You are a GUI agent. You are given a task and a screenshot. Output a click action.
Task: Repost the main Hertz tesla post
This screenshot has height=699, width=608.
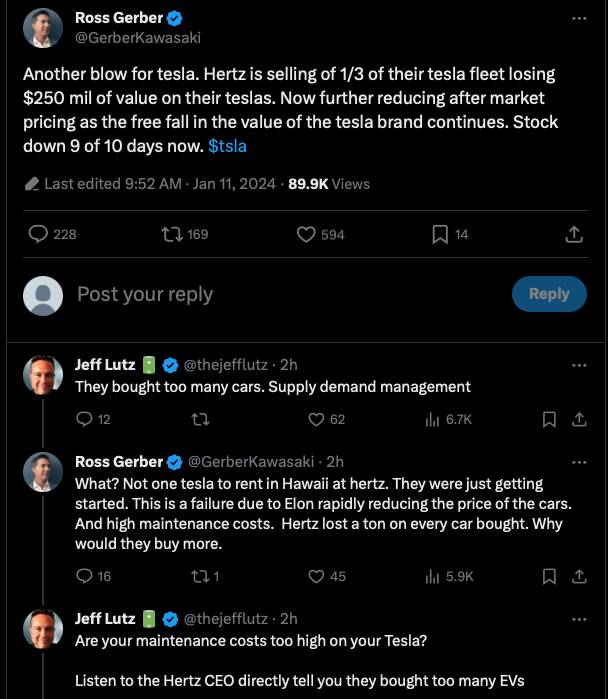(184, 234)
